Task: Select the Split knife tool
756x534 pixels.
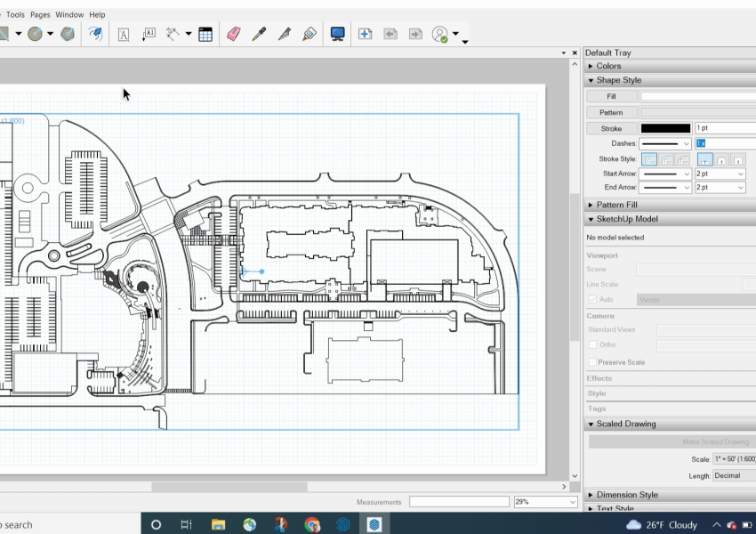Action: [x=285, y=34]
